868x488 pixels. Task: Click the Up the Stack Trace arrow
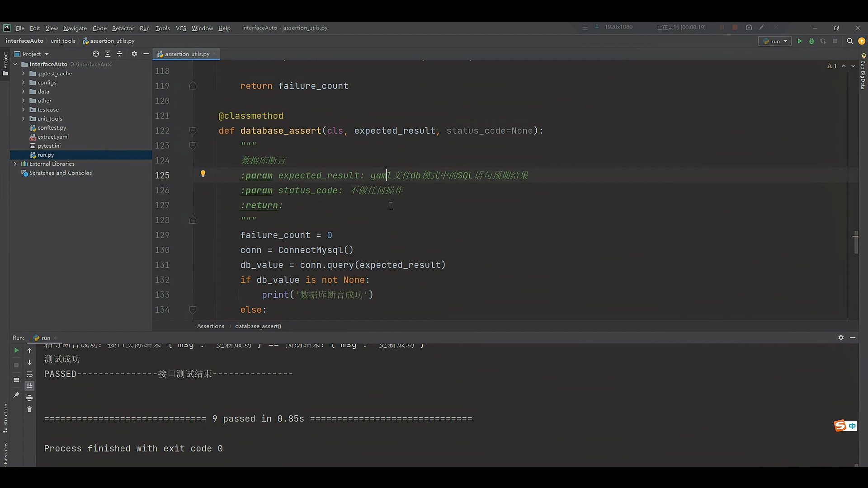[x=29, y=351]
